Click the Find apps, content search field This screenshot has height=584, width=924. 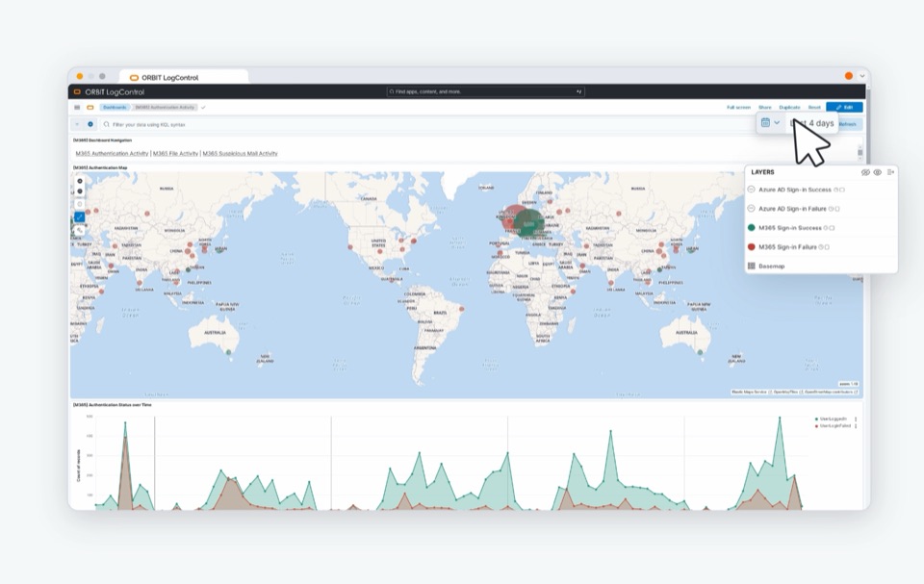click(485, 92)
